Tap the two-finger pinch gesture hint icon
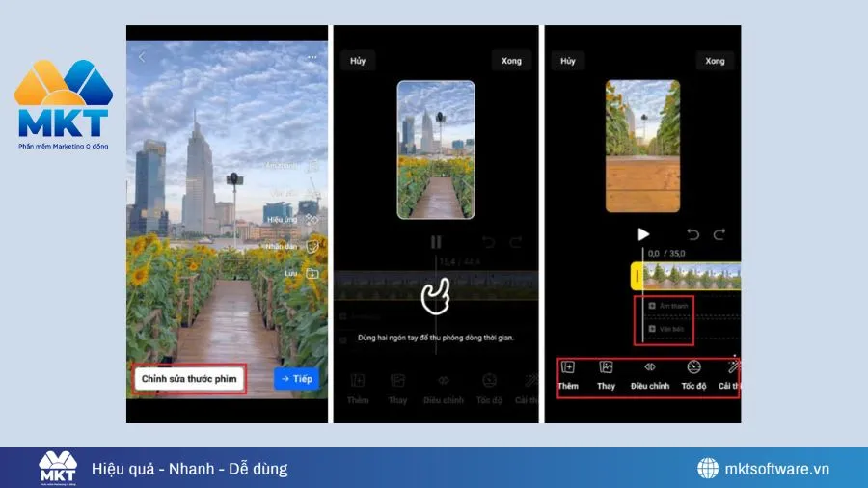868x488 pixels. [x=436, y=297]
